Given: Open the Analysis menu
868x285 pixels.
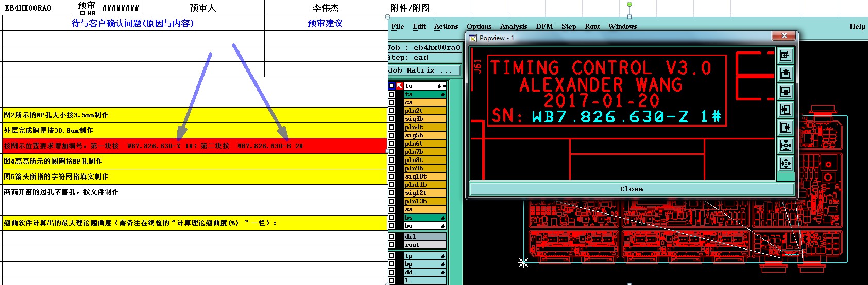Looking at the screenshot, I should pyautogui.click(x=514, y=26).
